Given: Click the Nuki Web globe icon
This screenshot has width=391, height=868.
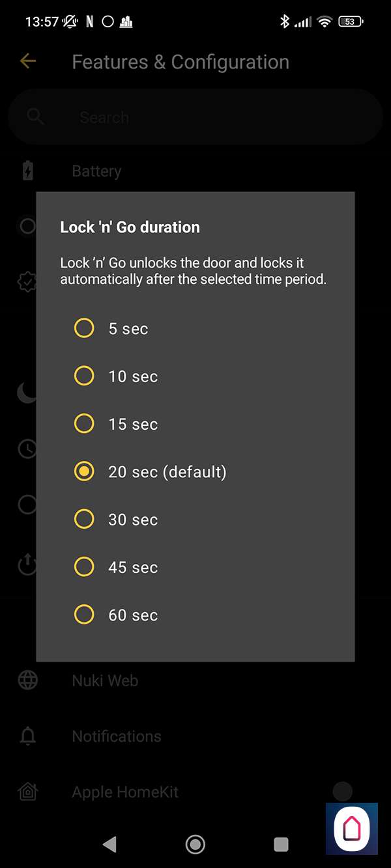Looking at the screenshot, I should point(27,680).
